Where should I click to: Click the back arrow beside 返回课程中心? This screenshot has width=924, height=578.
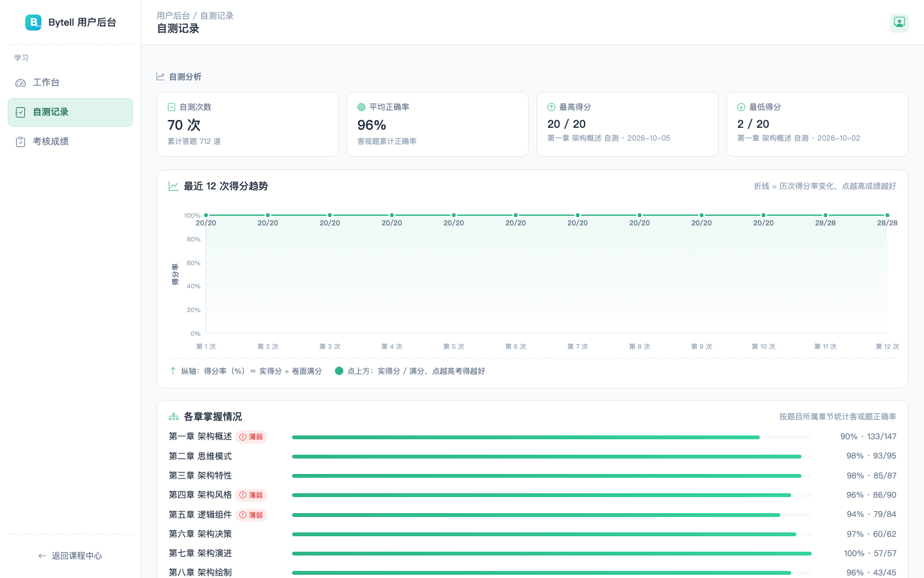(x=42, y=556)
